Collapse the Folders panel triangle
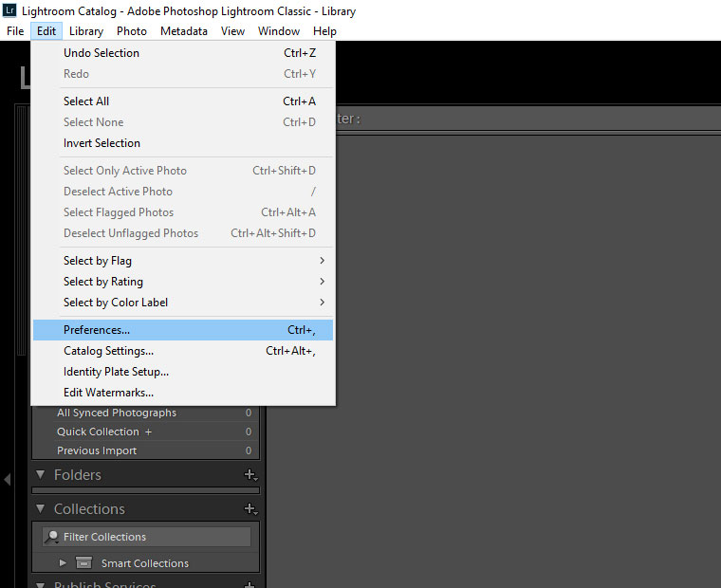Image resolution: width=721 pixels, height=588 pixels. click(x=41, y=474)
